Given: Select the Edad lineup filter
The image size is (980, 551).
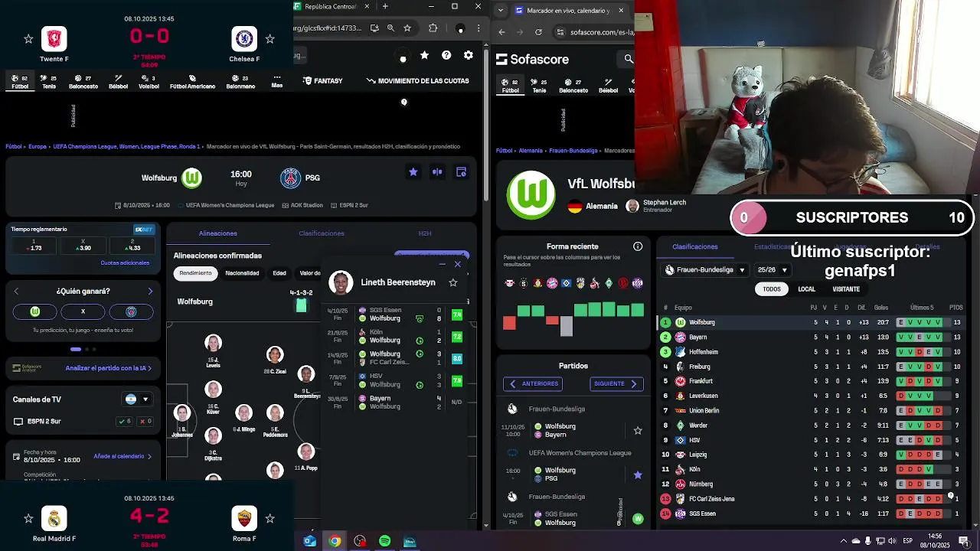Looking at the screenshot, I should (279, 273).
